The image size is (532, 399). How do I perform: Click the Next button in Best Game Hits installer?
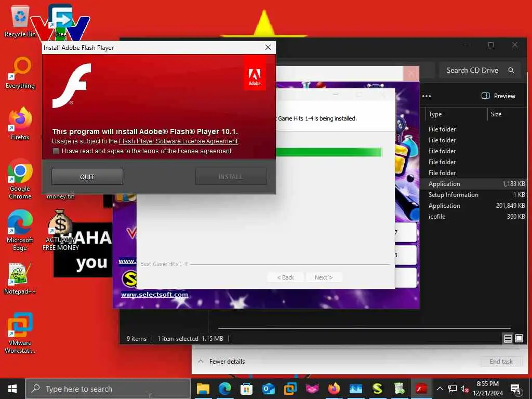pos(324,277)
